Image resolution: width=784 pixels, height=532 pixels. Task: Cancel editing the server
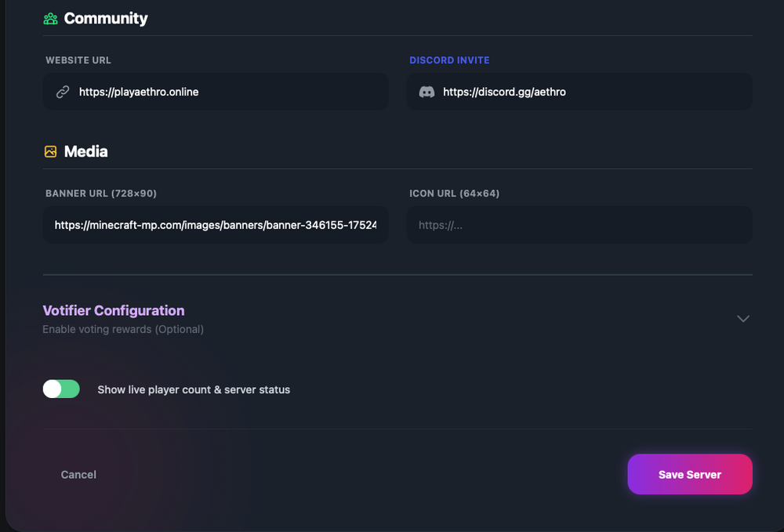click(78, 475)
